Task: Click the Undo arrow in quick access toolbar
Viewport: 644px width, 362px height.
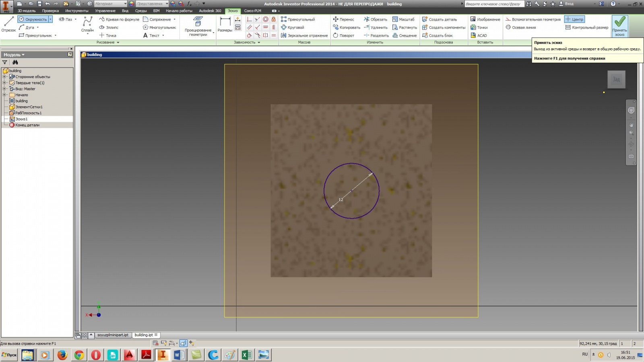Action: (47, 4)
